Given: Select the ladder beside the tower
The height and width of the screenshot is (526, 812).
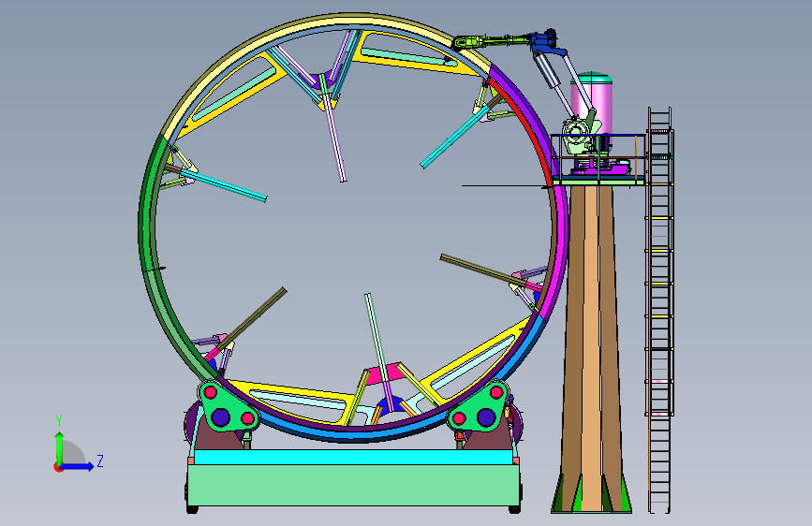Looking at the screenshot, I should tap(659, 311).
